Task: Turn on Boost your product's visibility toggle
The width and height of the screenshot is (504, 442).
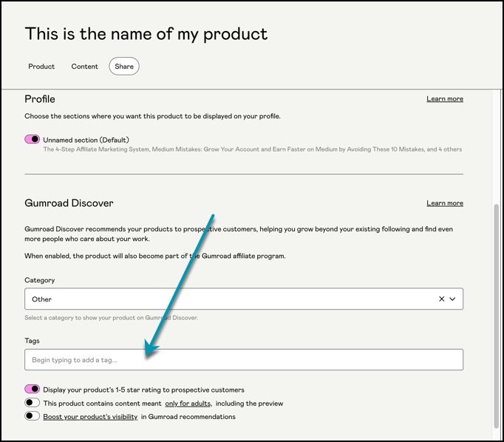Action: click(32, 415)
